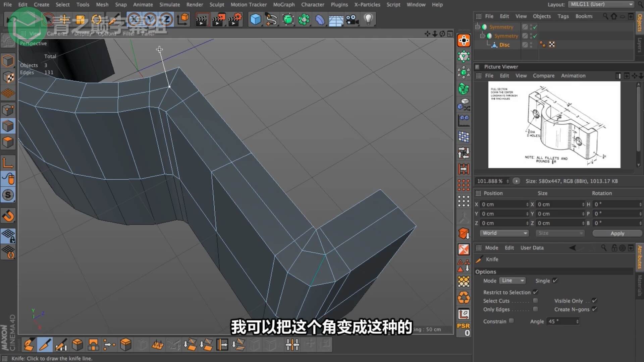Click the render to Picture Viewer clapboard icon

(218, 19)
